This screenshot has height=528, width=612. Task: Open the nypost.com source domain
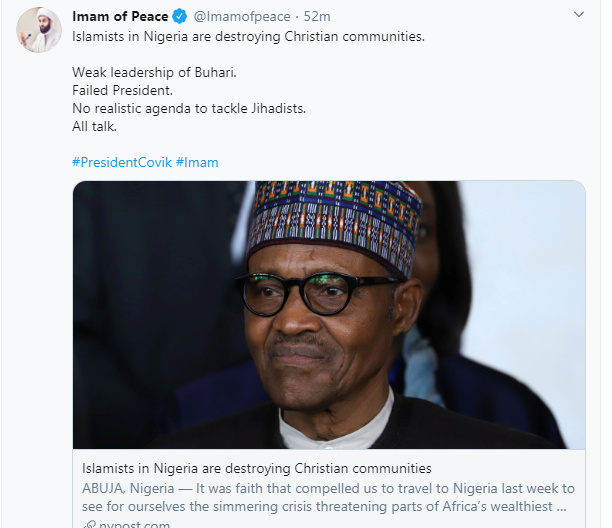click(134, 524)
